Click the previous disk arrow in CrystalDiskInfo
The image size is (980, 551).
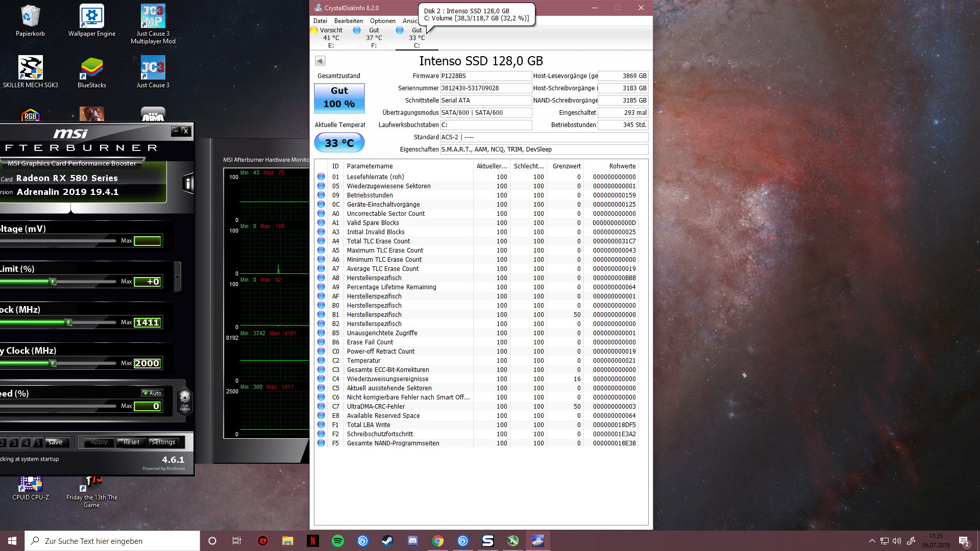320,61
